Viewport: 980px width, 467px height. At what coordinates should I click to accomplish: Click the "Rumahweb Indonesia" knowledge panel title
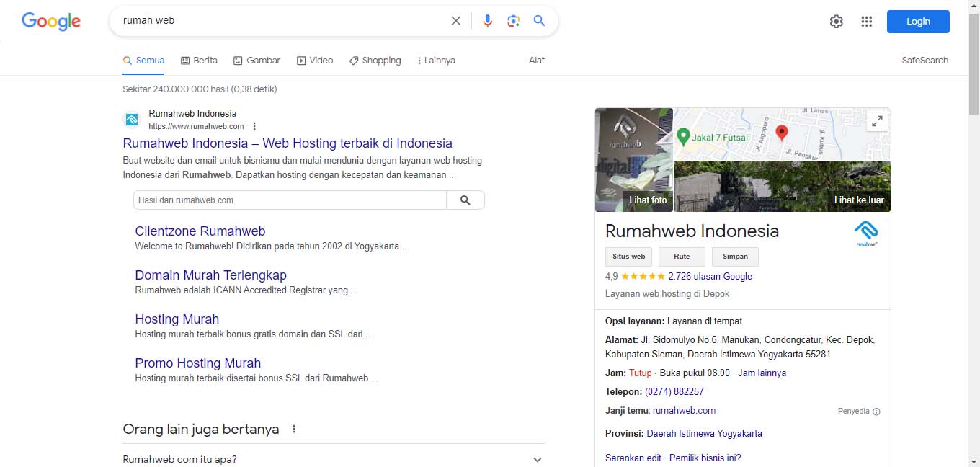692,231
